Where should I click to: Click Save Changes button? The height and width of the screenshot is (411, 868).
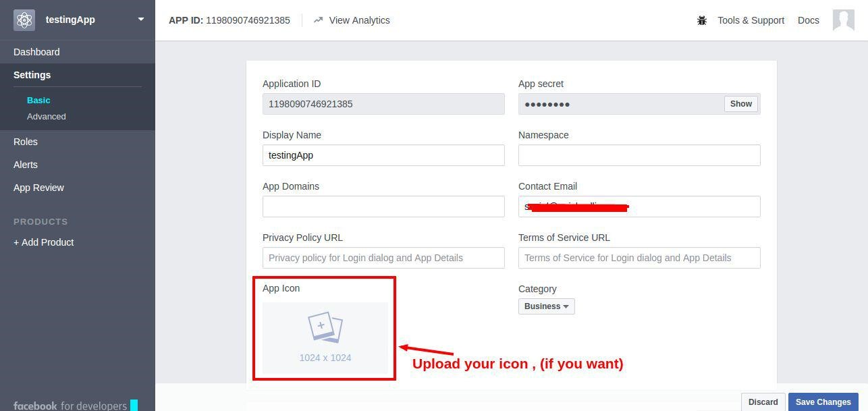pyautogui.click(x=823, y=402)
